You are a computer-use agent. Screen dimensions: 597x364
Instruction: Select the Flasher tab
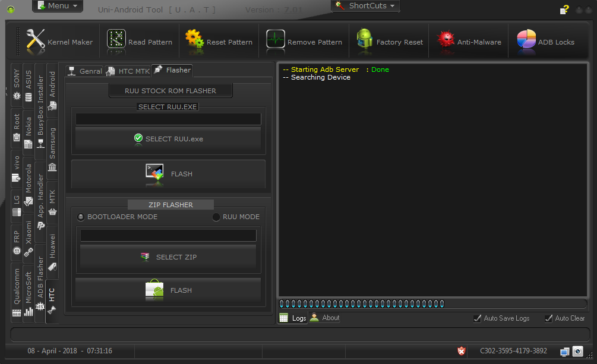click(172, 70)
